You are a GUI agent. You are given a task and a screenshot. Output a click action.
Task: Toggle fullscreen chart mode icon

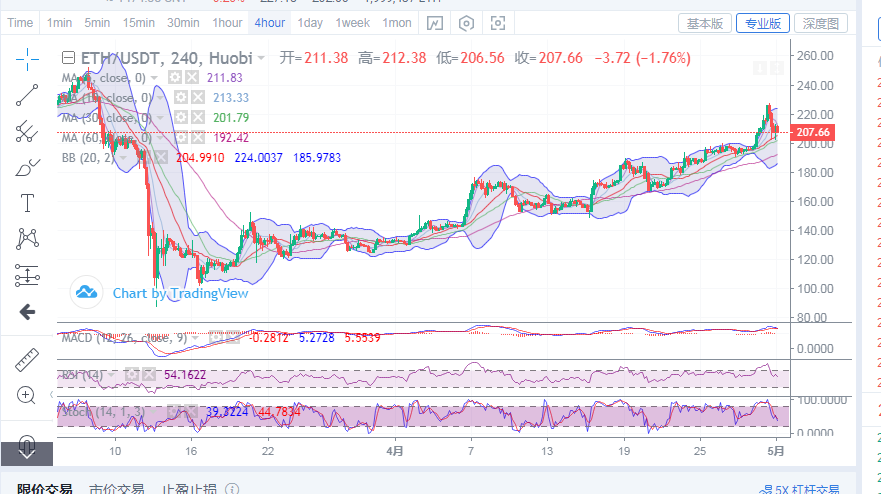click(x=498, y=23)
